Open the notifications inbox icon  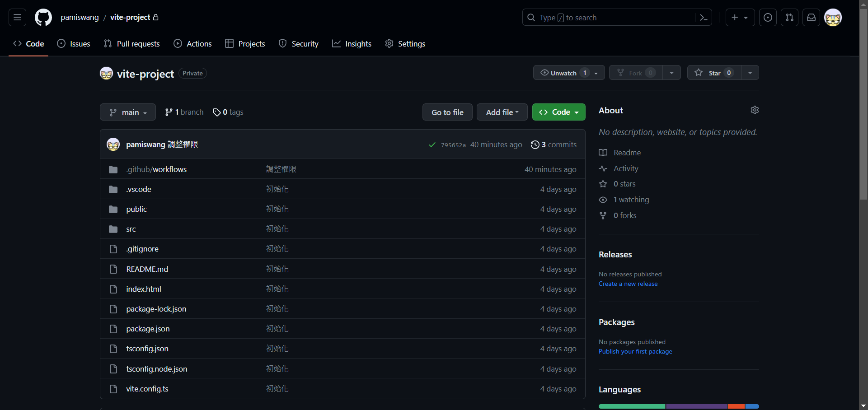[x=811, y=18]
